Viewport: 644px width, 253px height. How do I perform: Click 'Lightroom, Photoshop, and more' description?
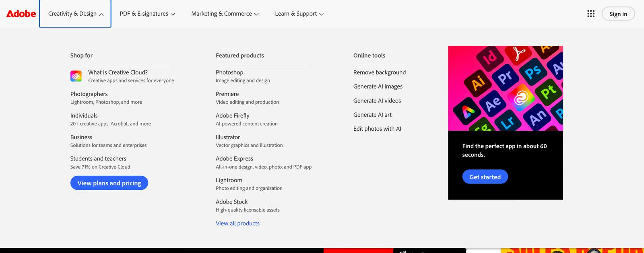click(x=106, y=102)
